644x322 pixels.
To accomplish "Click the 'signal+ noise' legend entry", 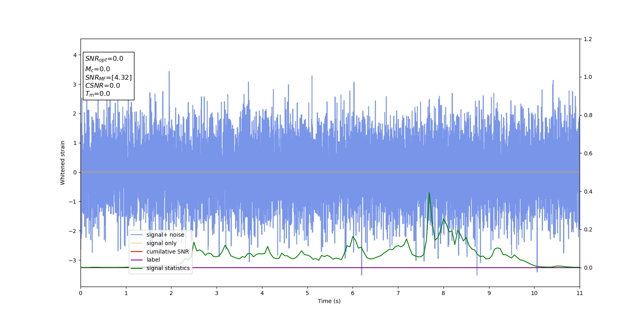I will point(157,235).
